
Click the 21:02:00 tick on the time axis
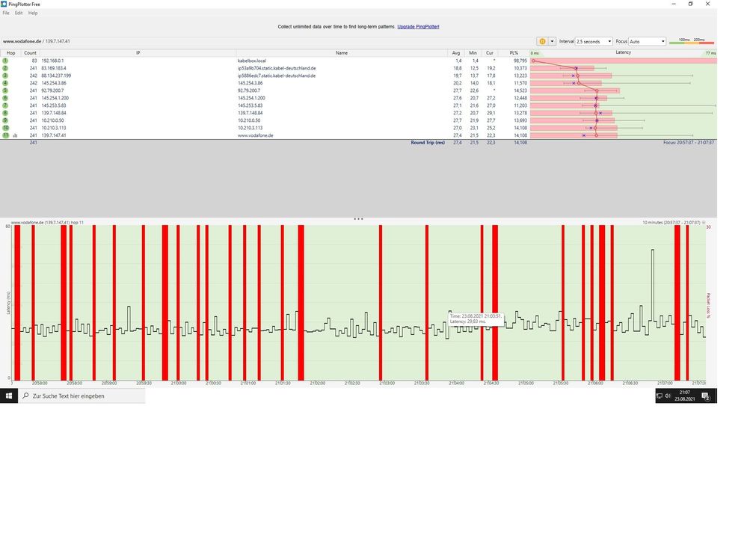317,383
